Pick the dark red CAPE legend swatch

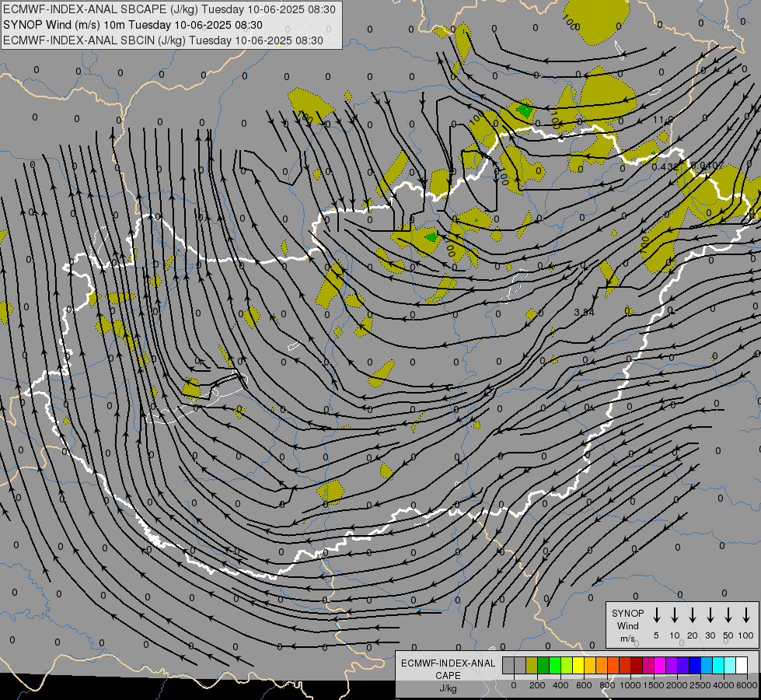[637, 665]
